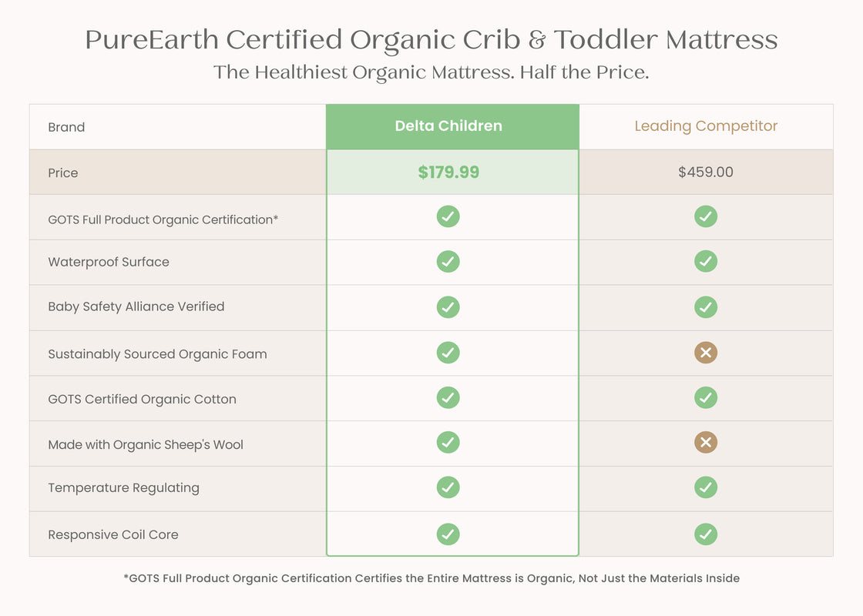Select the Leading Competitor column header
The height and width of the screenshot is (616, 863).
pyautogui.click(x=706, y=126)
